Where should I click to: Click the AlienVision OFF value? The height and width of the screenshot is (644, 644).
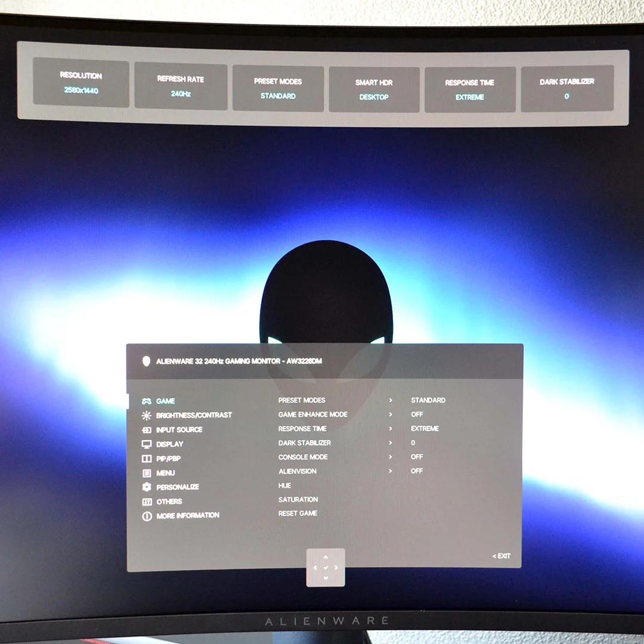(x=417, y=471)
